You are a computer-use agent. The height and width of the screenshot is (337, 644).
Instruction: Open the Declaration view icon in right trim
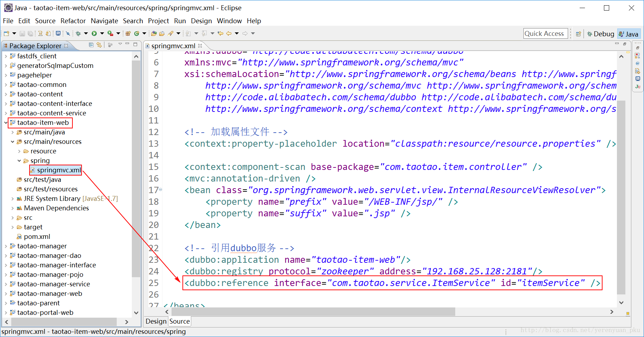click(638, 71)
